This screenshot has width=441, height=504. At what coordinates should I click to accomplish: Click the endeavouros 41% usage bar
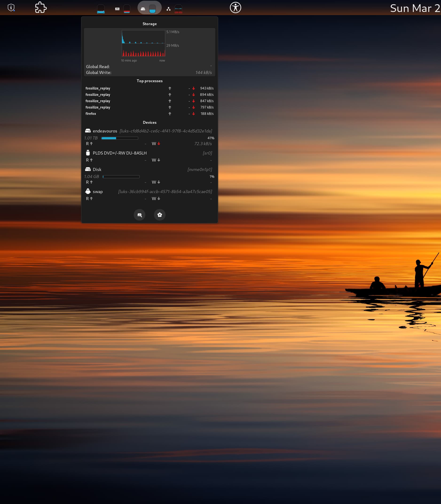click(120, 138)
